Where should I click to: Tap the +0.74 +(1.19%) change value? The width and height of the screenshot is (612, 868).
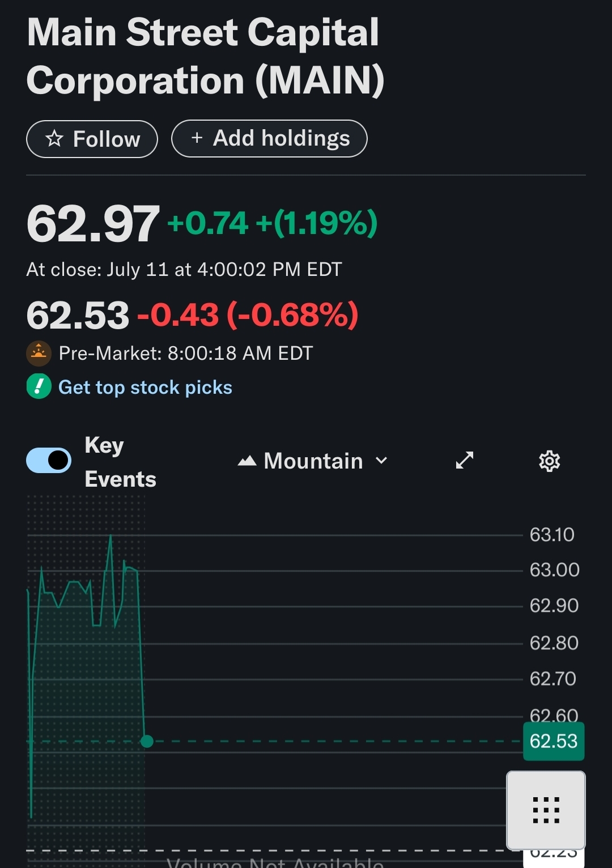(273, 223)
